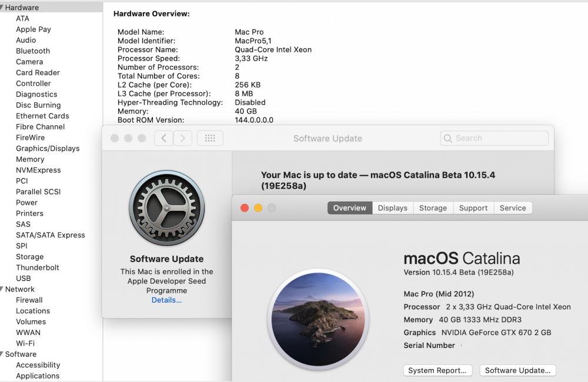Select SAS in the sidebar
Viewport: 588px width, 382px height.
[x=23, y=224]
